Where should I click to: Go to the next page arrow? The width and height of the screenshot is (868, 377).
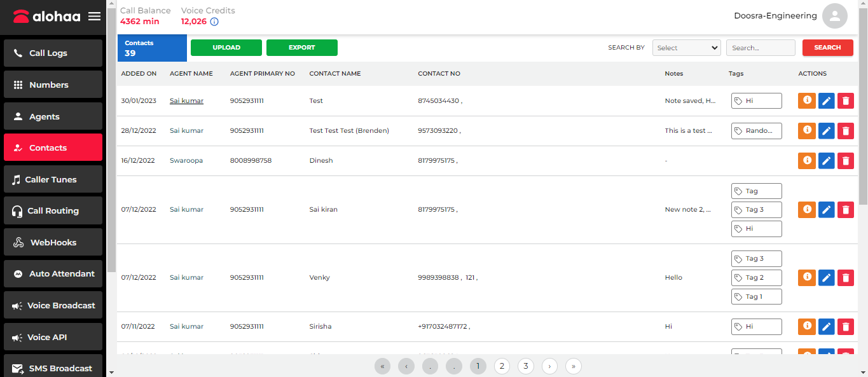[x=549, y=366]
